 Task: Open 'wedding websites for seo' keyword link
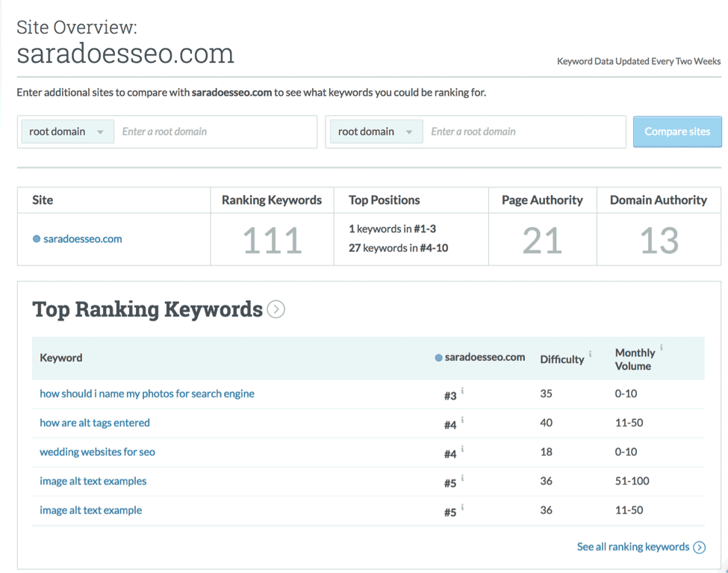(x=97, y=452)
